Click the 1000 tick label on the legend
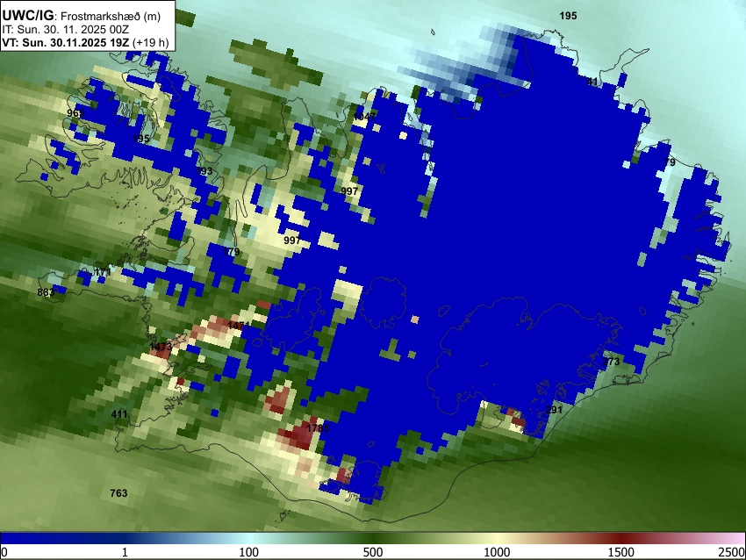 point(497,552)
